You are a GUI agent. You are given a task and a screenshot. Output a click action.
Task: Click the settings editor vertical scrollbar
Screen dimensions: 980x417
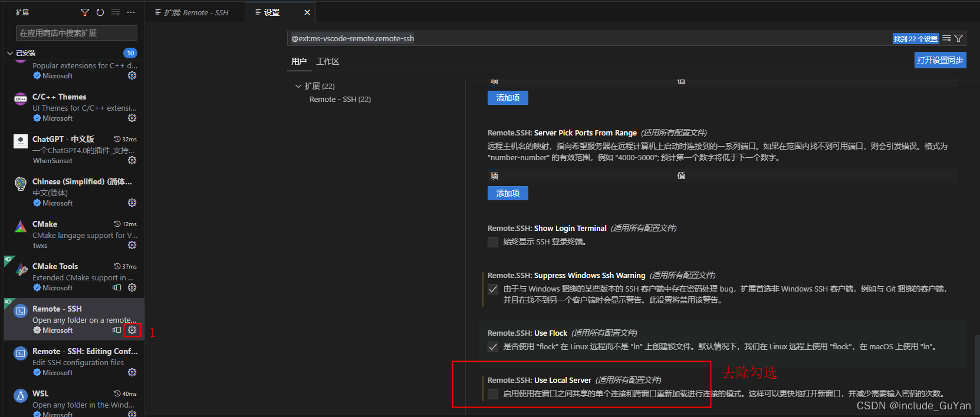[x=977, y=374]
